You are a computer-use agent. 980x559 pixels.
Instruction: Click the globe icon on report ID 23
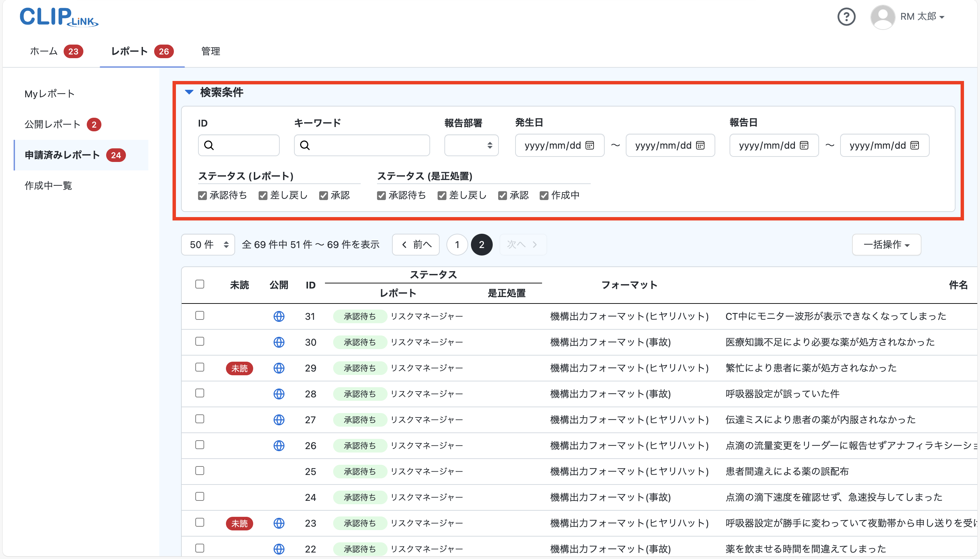(279, 523)
